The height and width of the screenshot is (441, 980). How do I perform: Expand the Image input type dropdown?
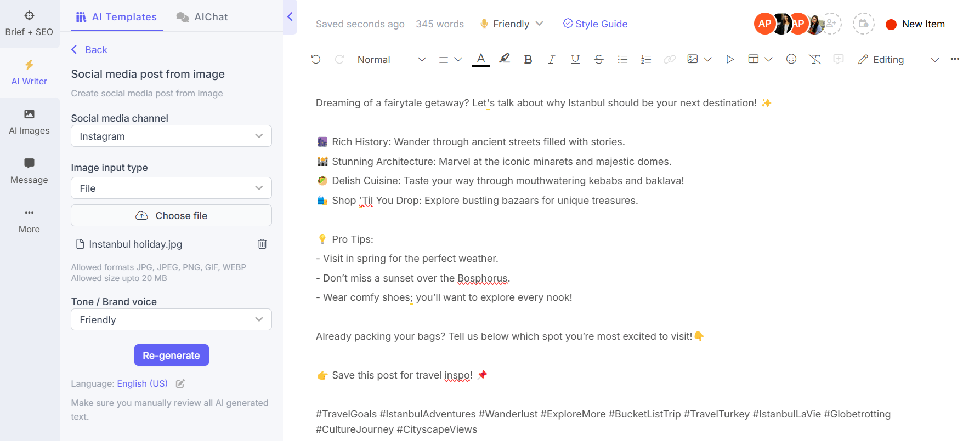point(171,188)
